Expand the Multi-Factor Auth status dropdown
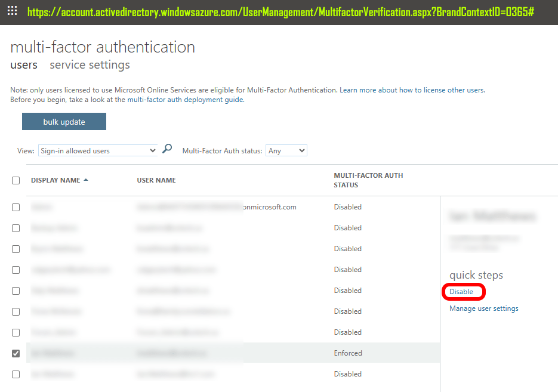The width and height of the screenshot is (558, 392). [x=286, y=151]
